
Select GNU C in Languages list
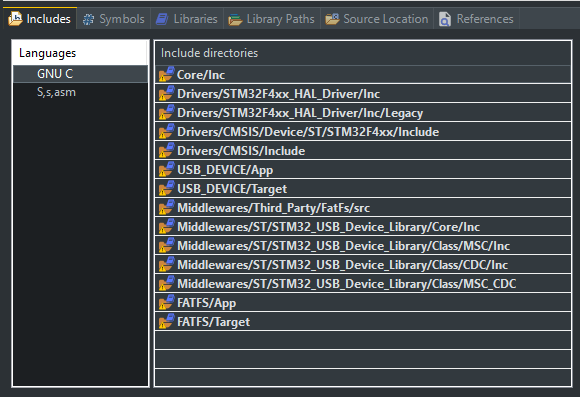(80, 74)
